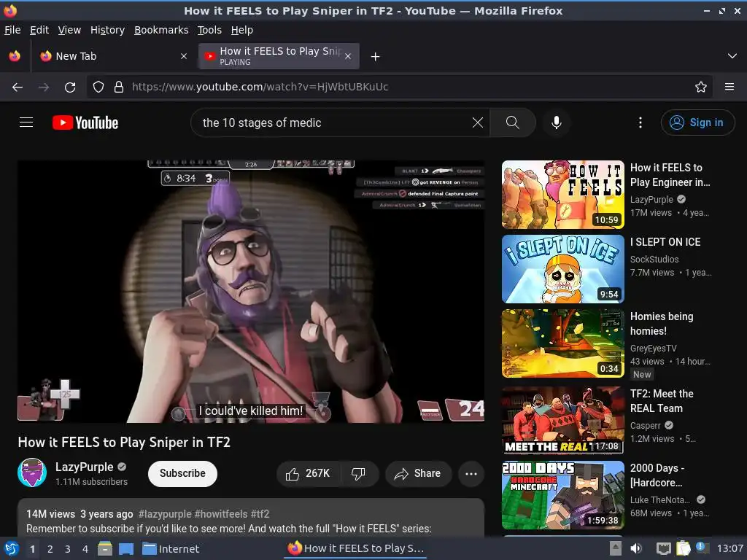
Task: Clear the YouTube search box text
Action: 477,122
